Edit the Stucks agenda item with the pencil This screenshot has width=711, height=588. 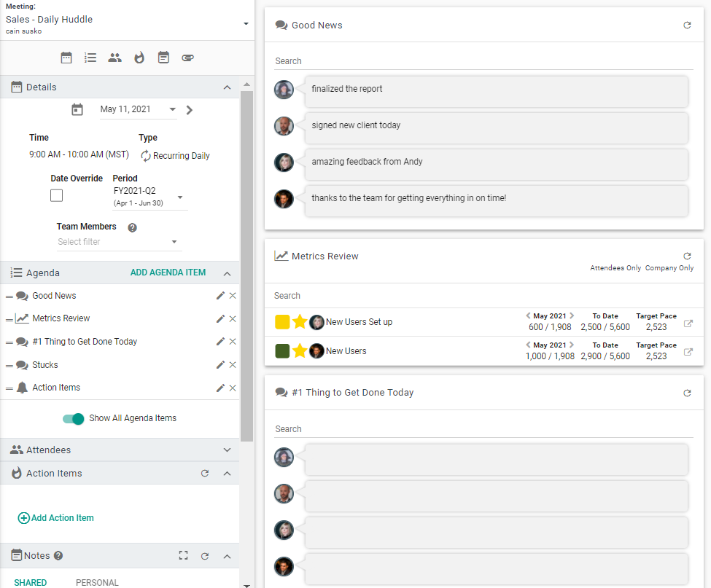(219, 364)
